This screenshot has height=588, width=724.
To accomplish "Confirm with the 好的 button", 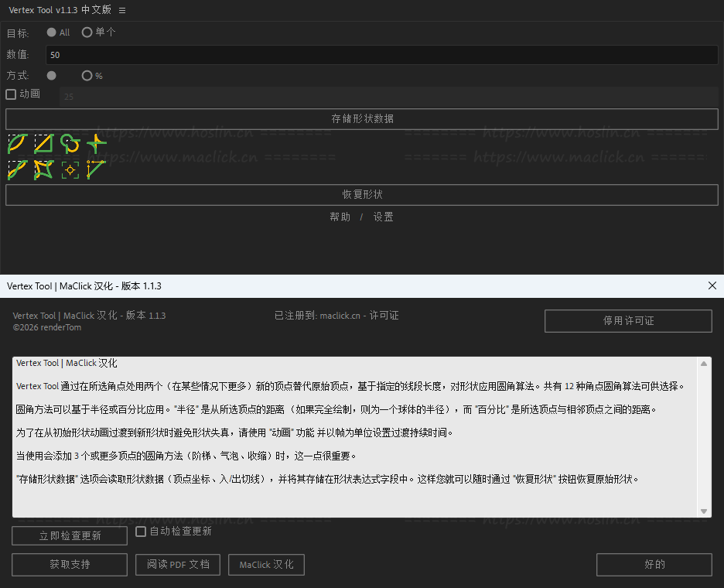I will [654, 565].
